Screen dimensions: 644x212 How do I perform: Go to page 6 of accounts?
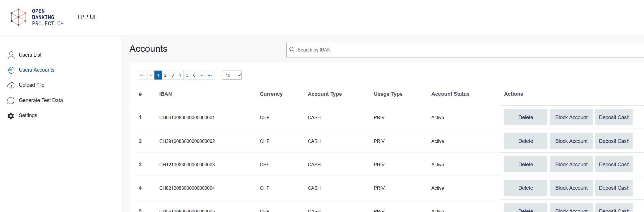click(194, 75)
